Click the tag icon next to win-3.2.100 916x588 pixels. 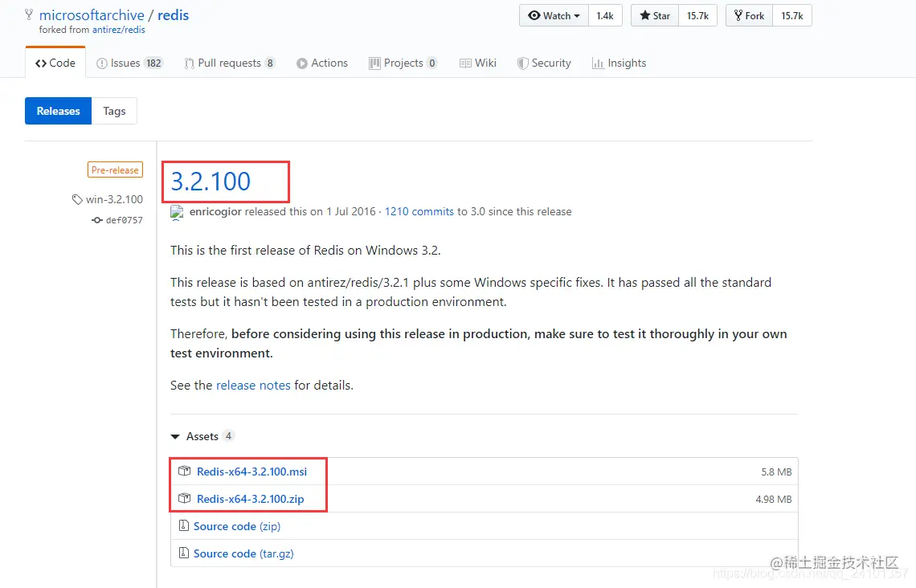pyautogui.click(x=77, y=200)
